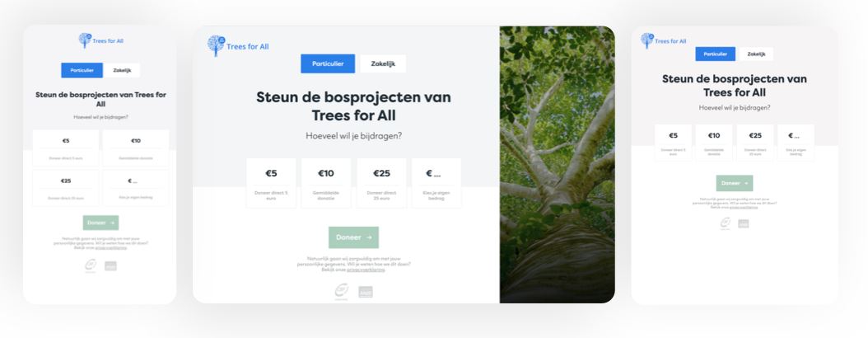The height and width of the screenshot is (338, 868).
Task: Click the CBF certification badge in center mockup
Action: coord(342,291)
